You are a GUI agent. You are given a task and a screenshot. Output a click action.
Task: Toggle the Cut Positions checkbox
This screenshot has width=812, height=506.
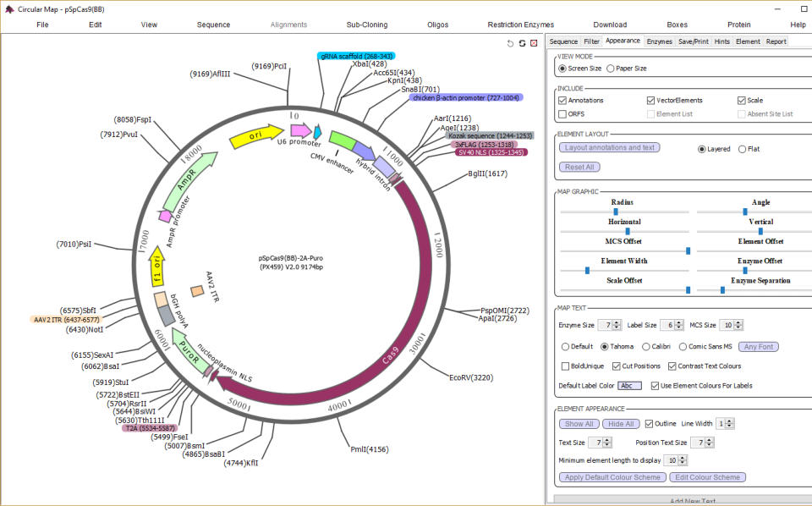[617, 366]
